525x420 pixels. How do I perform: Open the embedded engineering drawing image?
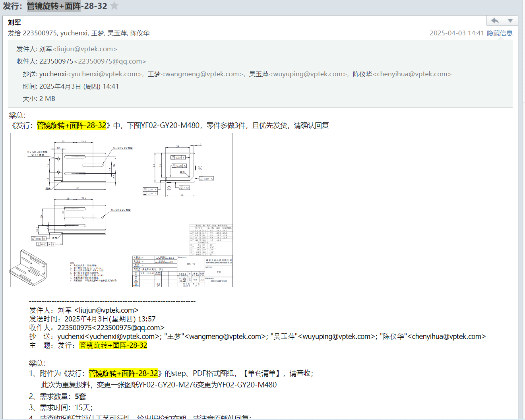coord(122,210)
